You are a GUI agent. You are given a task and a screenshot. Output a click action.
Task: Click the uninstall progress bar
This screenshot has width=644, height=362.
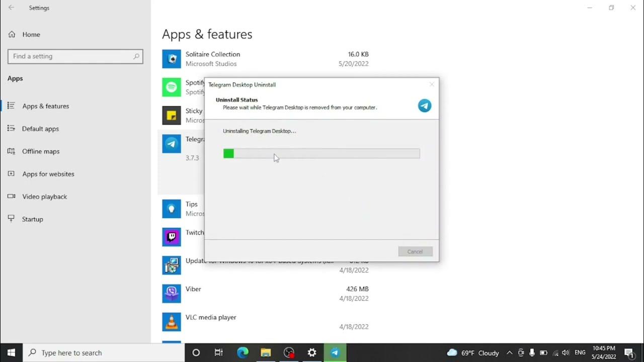321,153
